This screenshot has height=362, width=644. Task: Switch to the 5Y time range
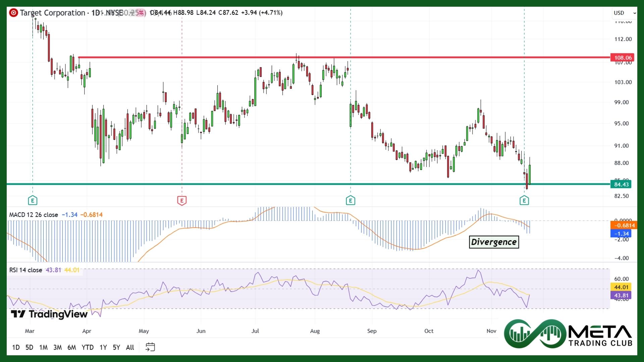(x=116, y=348)
